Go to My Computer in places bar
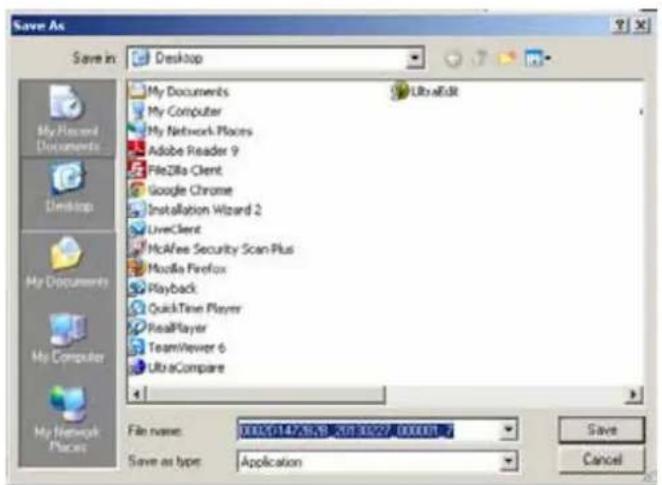Screen dimensions: 662x485 67,338
